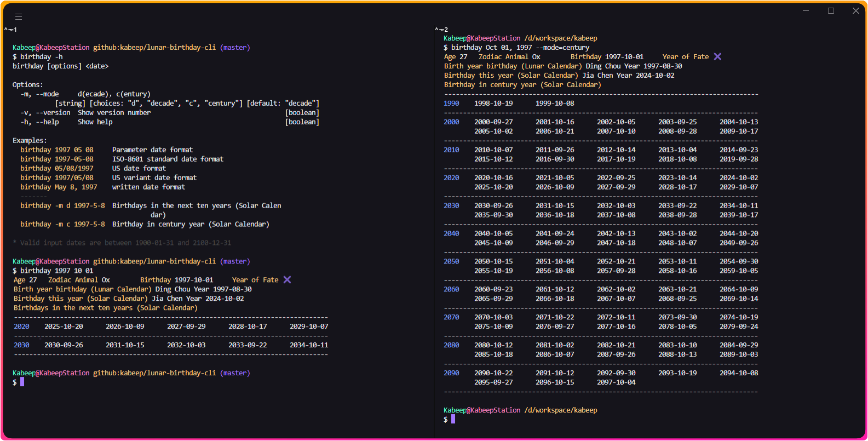Click decade label 2030 in left pane

(x=21, y=345)
